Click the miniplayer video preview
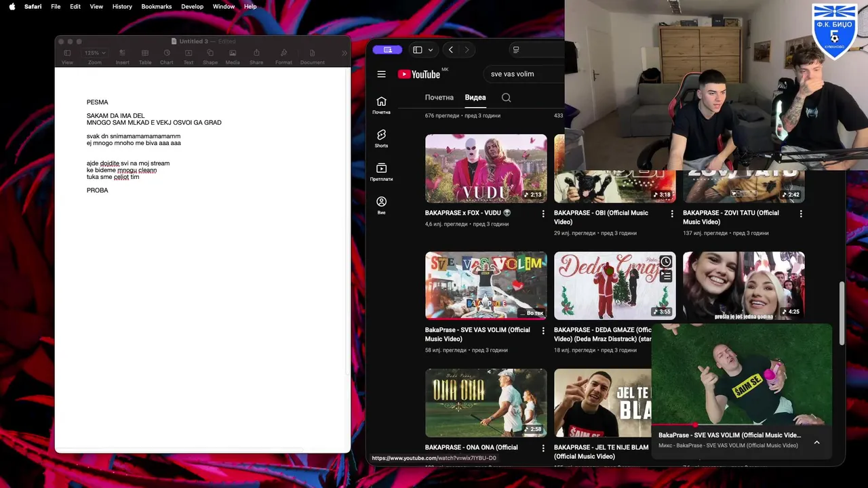This screenshot has height=488, width=868. coord(741,374)
